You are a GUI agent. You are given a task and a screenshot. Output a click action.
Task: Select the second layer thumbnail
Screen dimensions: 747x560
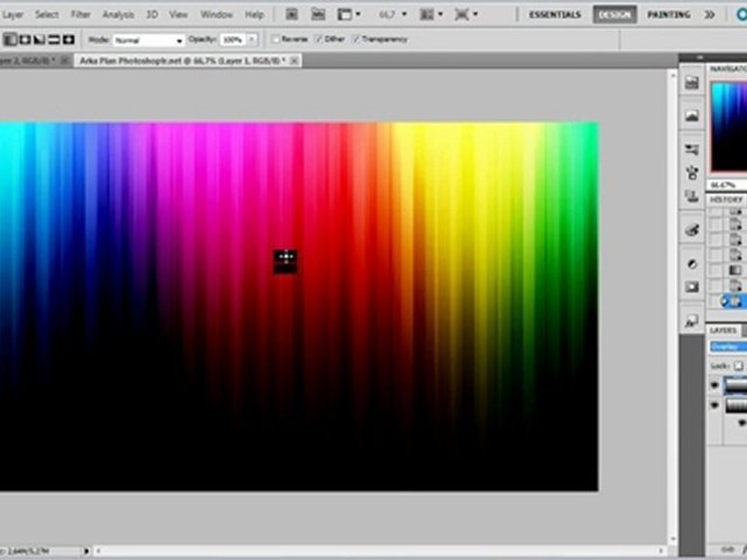click(x=736, y=405)
